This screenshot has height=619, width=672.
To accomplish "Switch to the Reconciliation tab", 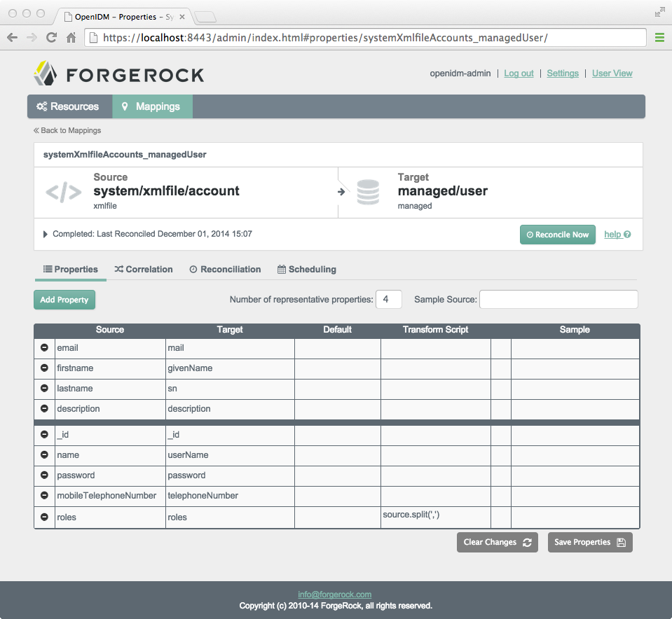I will (226, 270).
